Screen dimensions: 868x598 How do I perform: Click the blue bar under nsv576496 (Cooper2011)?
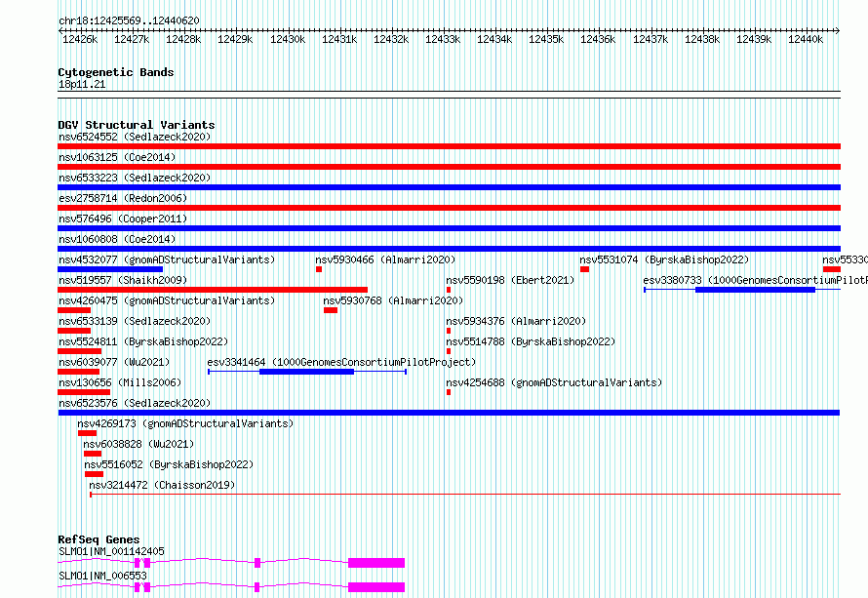(x=449, y=228)
